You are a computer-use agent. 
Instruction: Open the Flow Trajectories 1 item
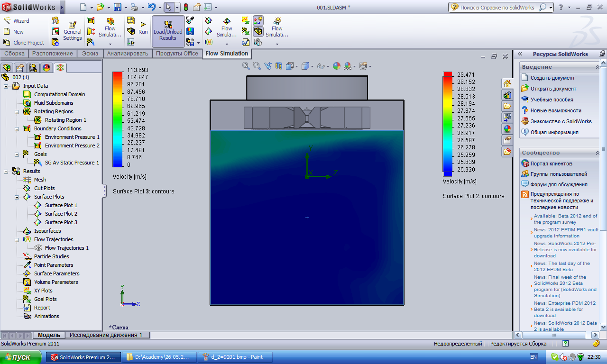(x=66, y=248)
